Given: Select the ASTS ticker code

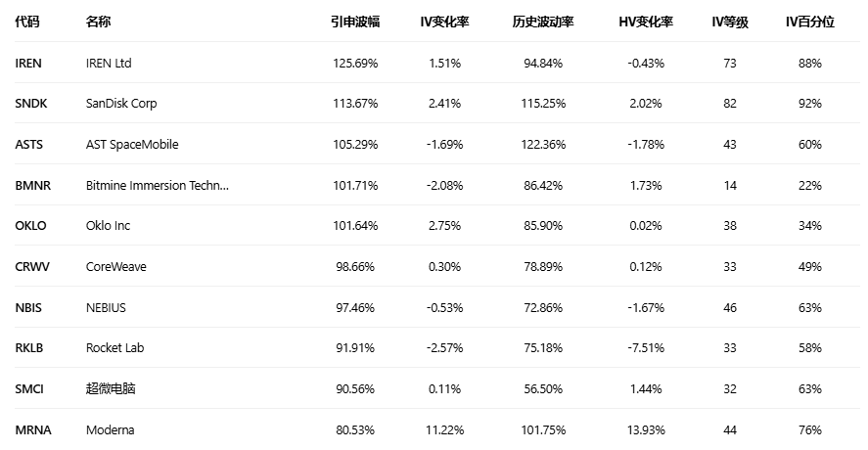Looking at the screenshot, I should tap(29, 145).
